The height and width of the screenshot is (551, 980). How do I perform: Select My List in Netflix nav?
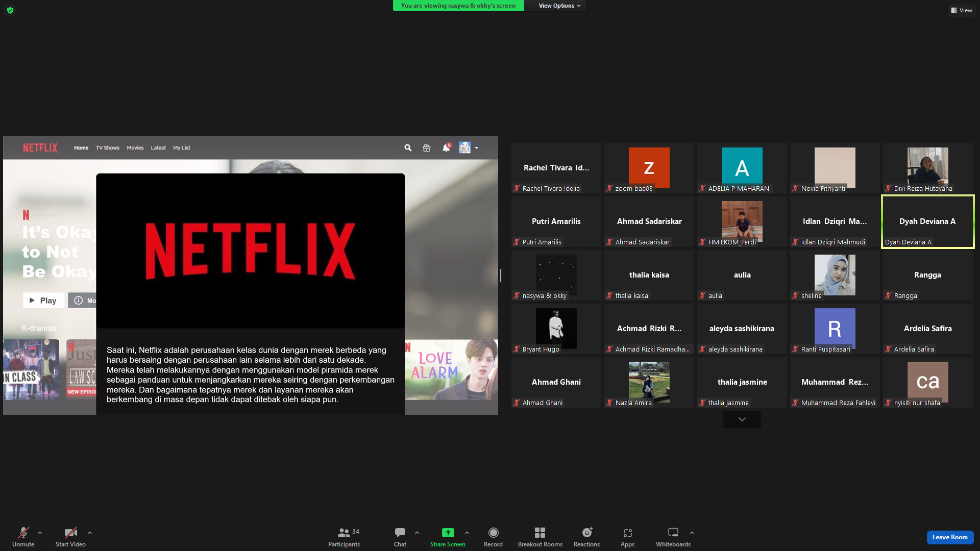pyautogui.click(x=181, y=148)
